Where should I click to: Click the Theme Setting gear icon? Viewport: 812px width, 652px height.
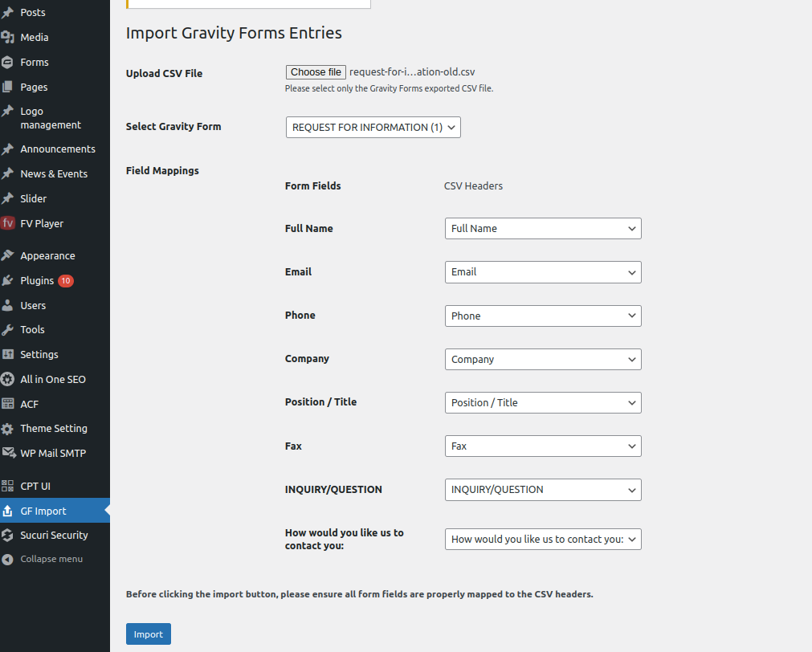click(x=7, y=429)
